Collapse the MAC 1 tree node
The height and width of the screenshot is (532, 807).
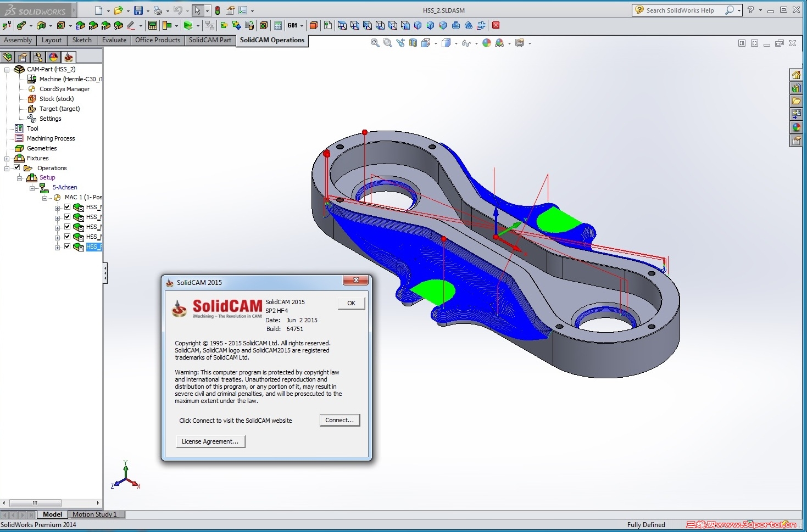tap(45, 198)
